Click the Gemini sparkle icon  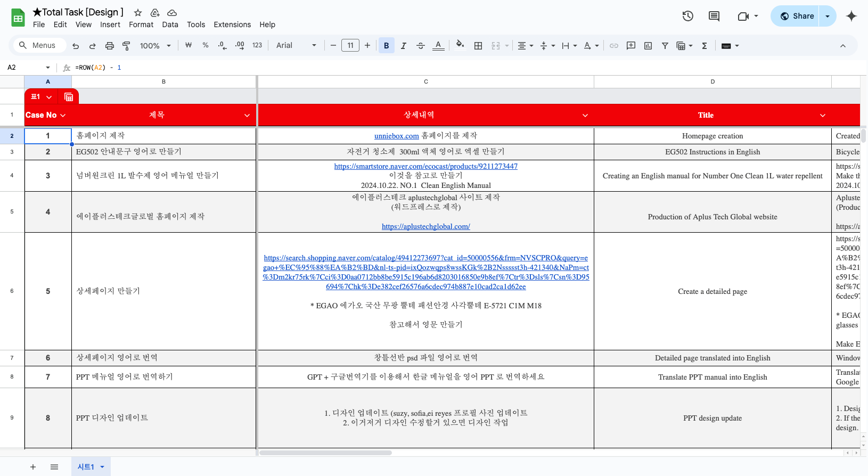click(851, 16)
